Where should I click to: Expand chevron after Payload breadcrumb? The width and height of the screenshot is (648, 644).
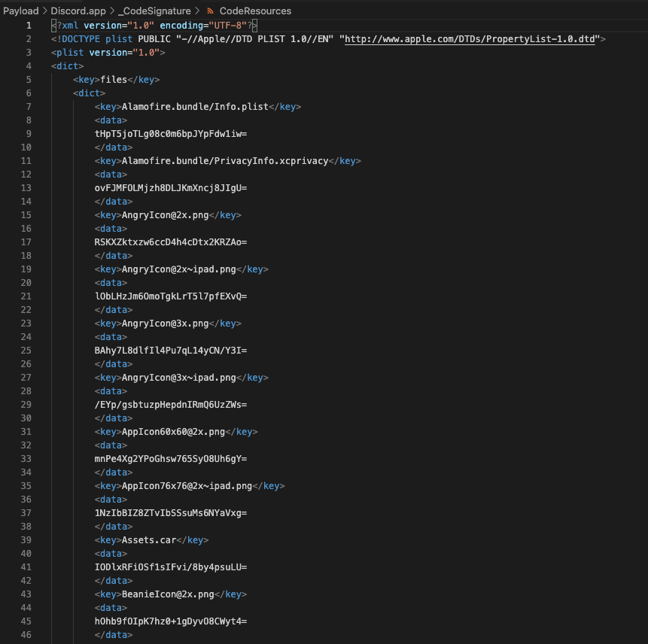[x=44, y=11]
